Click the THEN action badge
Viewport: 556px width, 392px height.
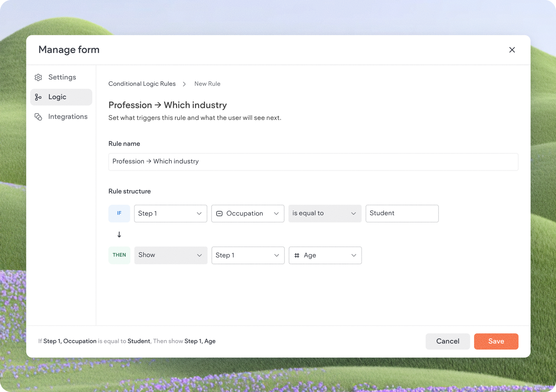(119, 255)
